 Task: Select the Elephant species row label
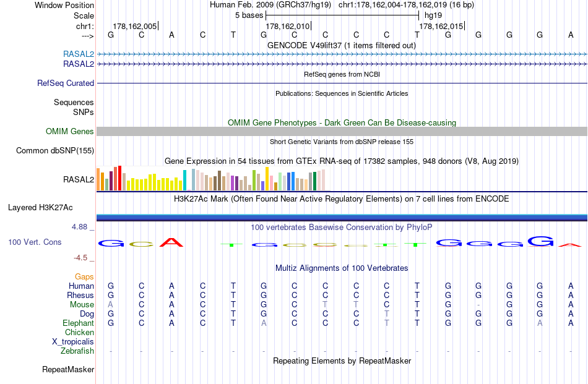click(x=79, y=323)
